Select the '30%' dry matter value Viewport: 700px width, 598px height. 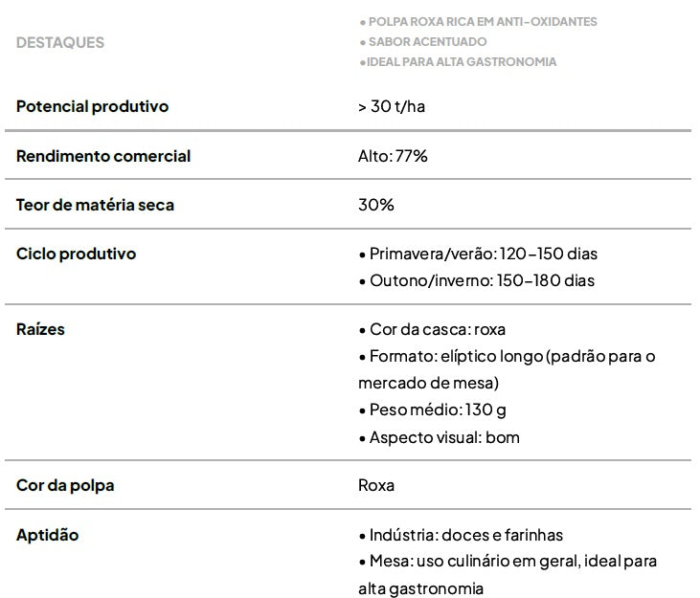click(376, 205)
